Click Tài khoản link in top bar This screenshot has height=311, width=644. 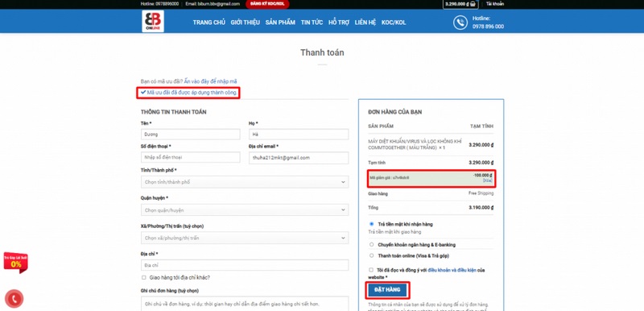495,4
